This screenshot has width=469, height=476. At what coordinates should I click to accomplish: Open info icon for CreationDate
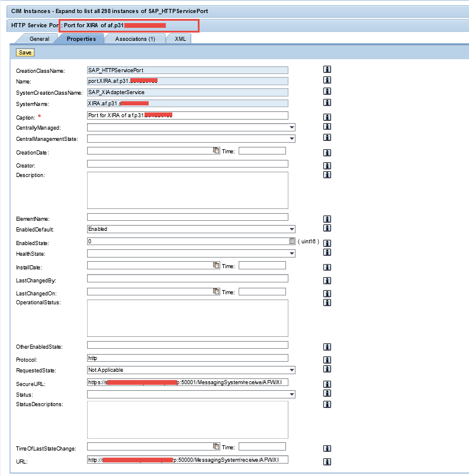click(x=327, y=152)
